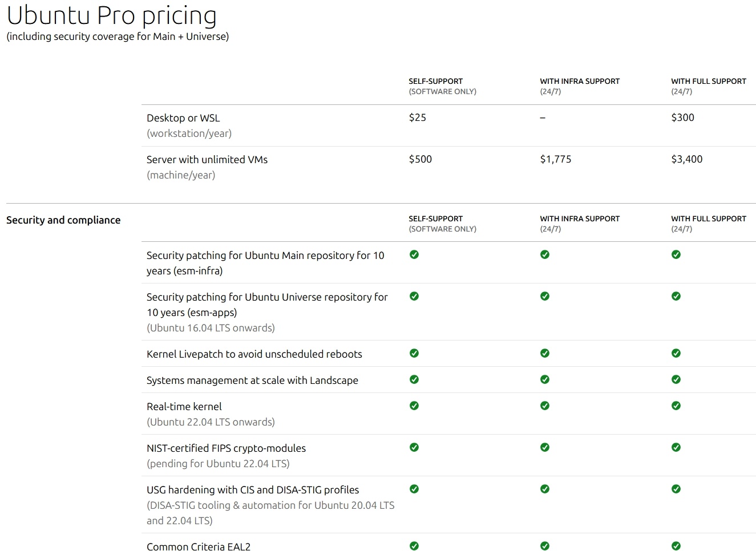Click the $500 Server self-support price
The height and width of the screenshot is (551, 756).
click(x=421, y=159)
